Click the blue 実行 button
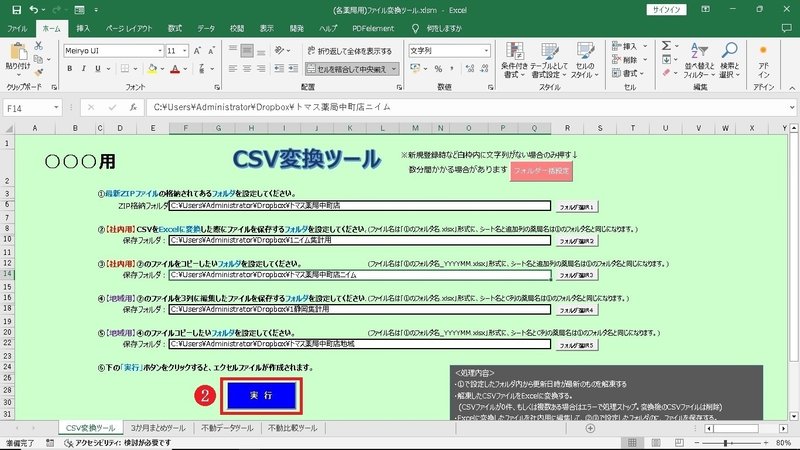This screenshot has height=450, width=800. pyautogui.click(x=261, y=395)
